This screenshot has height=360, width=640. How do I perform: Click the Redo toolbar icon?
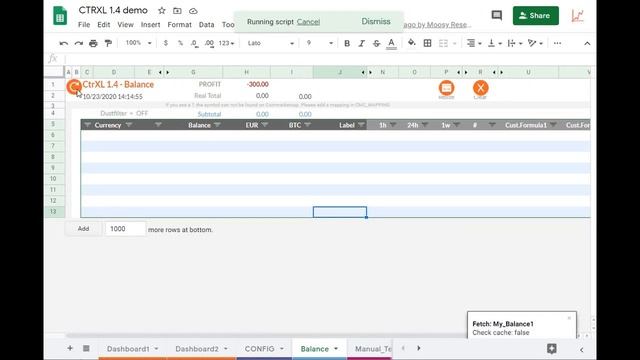tap(78, 43)
